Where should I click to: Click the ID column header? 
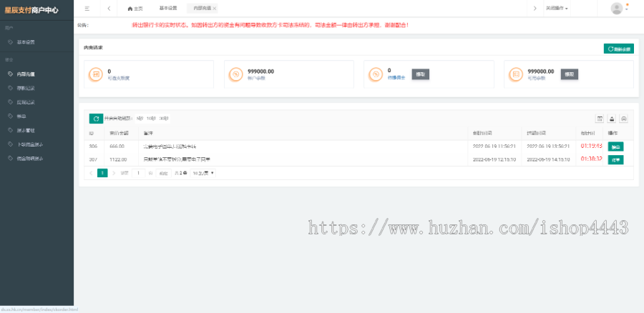click(91, 134)
